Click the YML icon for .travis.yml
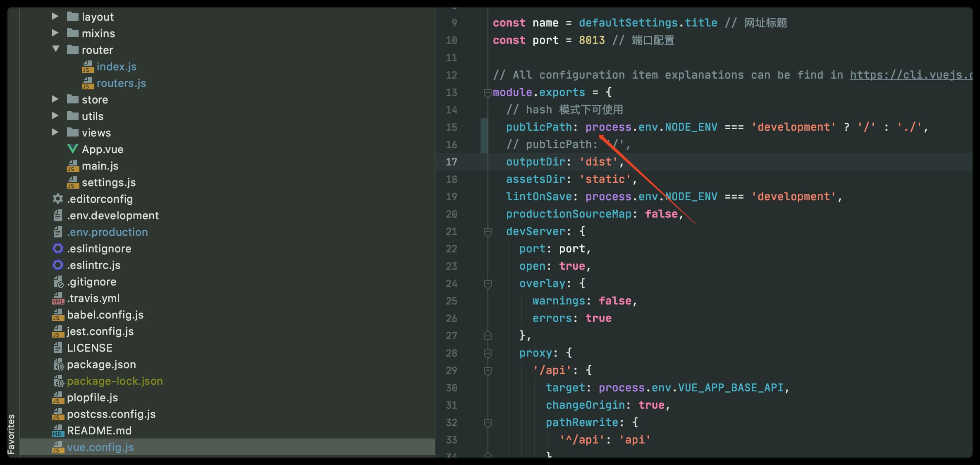 [x=58, y=298]
